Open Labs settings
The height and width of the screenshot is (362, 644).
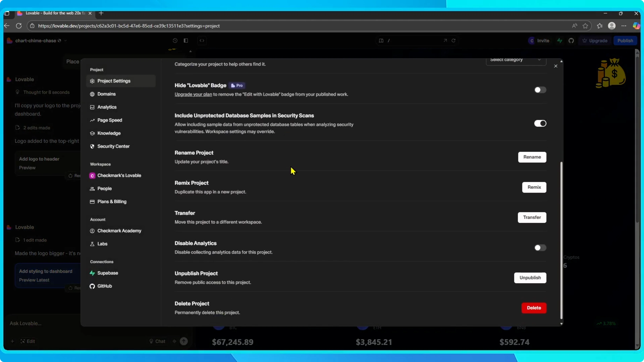click(121, 244)
